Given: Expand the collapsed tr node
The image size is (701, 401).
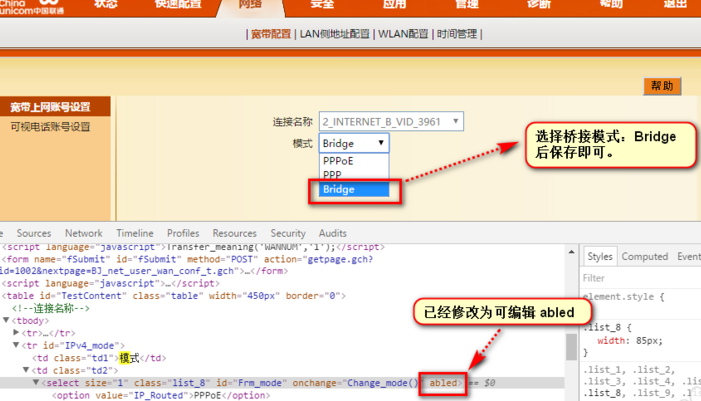Looking at the screenshot, I should pos(16,333).
